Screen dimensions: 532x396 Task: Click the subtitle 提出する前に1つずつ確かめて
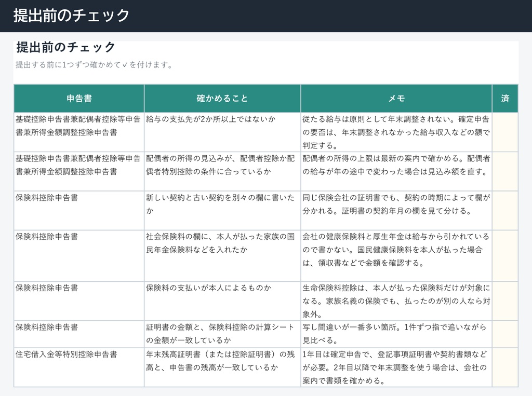click(94, 65)
